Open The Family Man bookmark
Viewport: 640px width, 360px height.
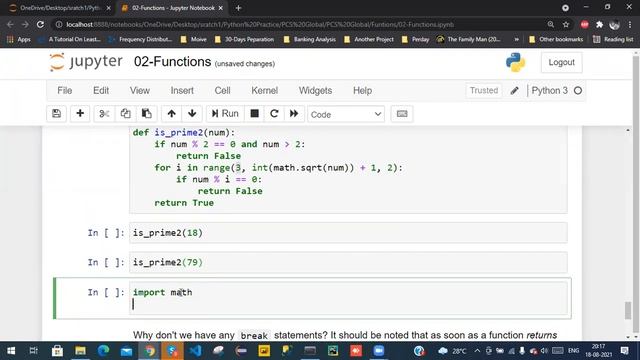tap(468, 39)
